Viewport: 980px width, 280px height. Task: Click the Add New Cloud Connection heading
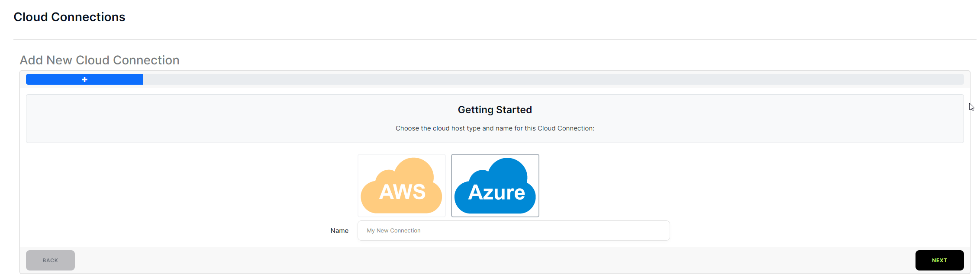coord(100,60)
